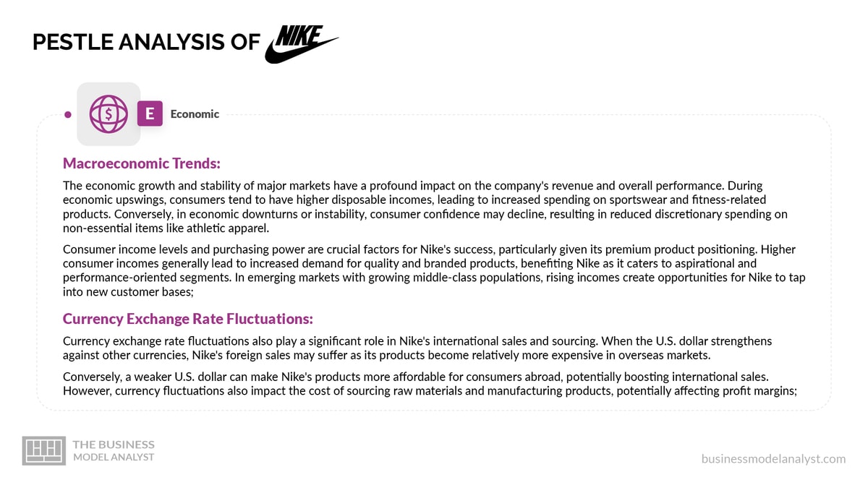868x488 pixels.
Task: Click the phrase 'potentially affecting profit margins'
Action: click(x=706, y=391)
